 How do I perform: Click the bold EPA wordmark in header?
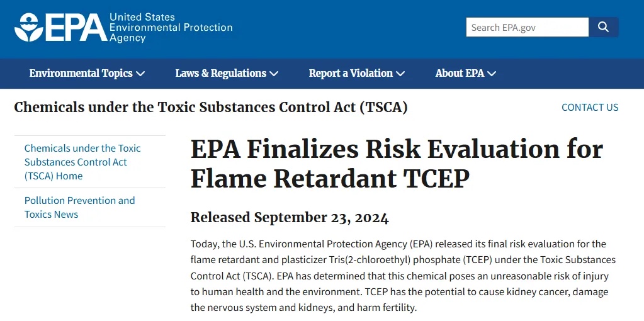pyautogui.click(x=76, y=28)
